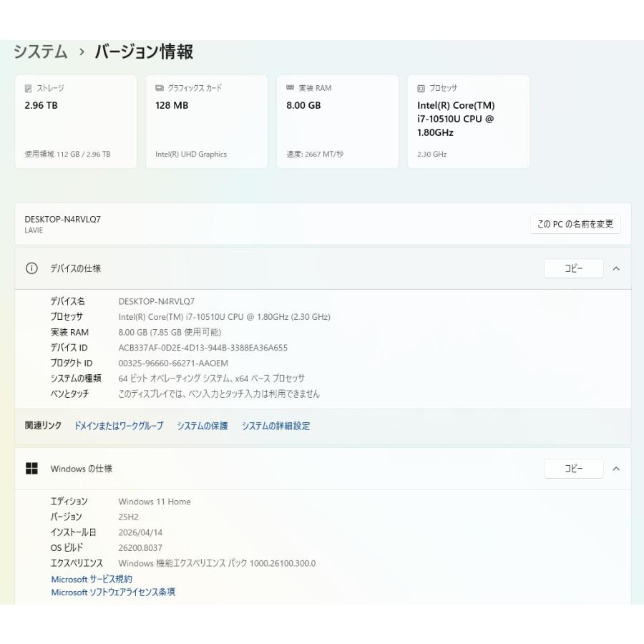Select OS build value 26200.8037
The image size is (644, 644).
pos(140,548)
